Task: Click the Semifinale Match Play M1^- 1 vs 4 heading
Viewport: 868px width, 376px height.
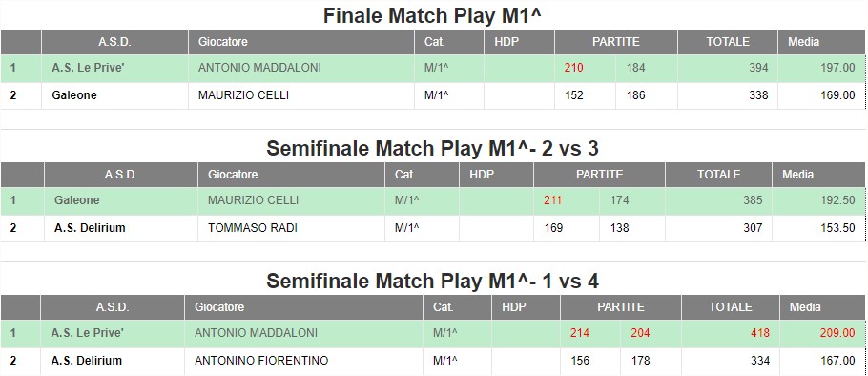Action: click(432, 282)
